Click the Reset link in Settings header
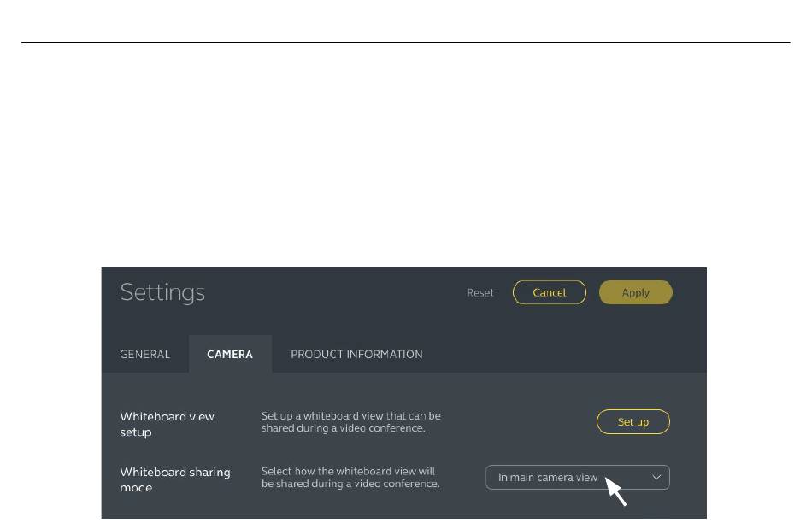The height and width of the screenshot is (523, 812). (x=480, y=292)
